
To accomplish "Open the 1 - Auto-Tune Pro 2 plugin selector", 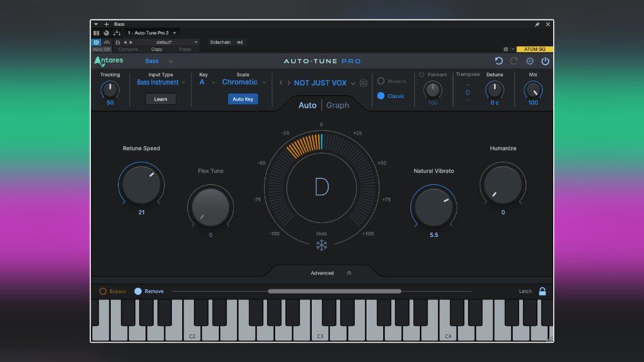I will point(151,33).
